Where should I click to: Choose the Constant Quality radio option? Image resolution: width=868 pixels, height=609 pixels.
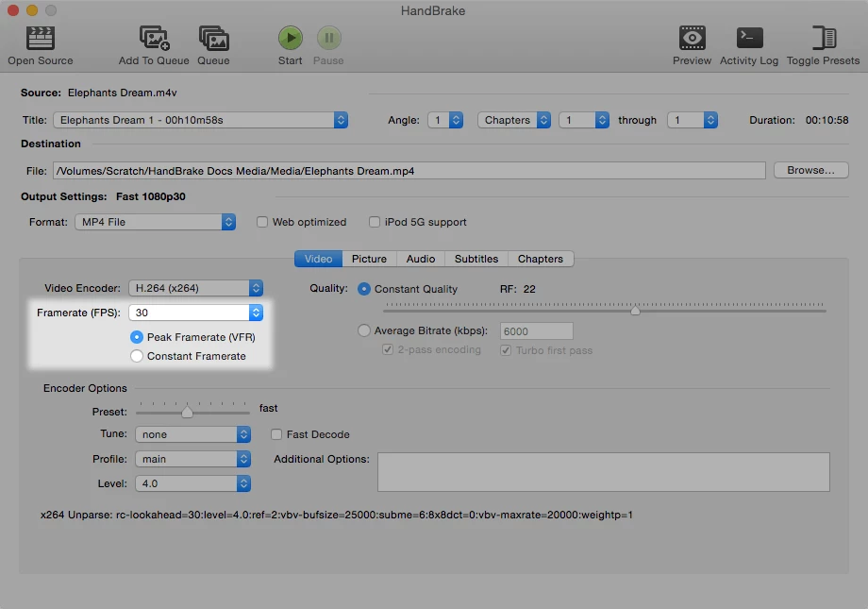[x=363, y=289]
